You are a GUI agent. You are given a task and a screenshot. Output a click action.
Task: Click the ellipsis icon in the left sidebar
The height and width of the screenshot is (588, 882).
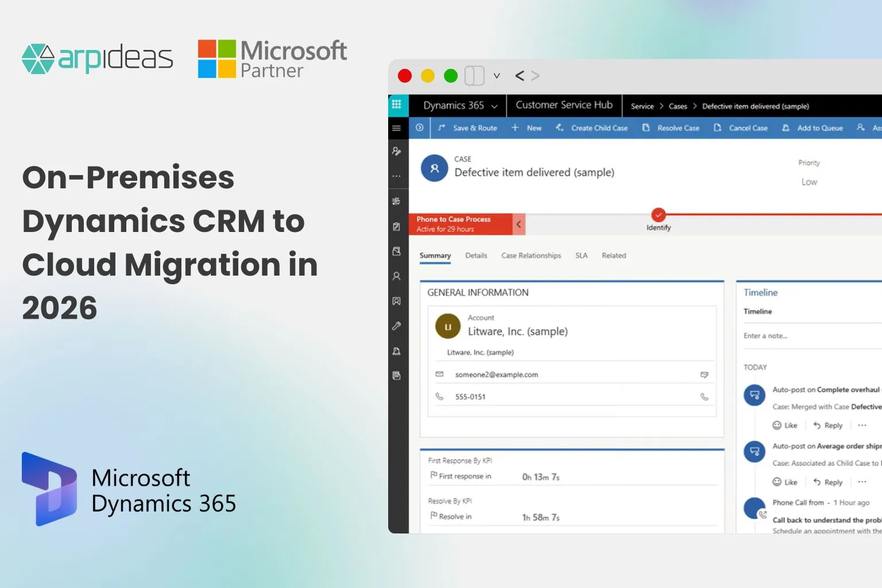(x=397, y=176)
